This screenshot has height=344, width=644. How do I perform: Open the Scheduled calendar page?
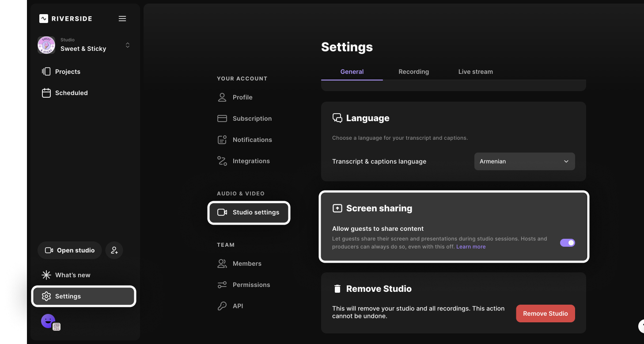pos(71,93)
